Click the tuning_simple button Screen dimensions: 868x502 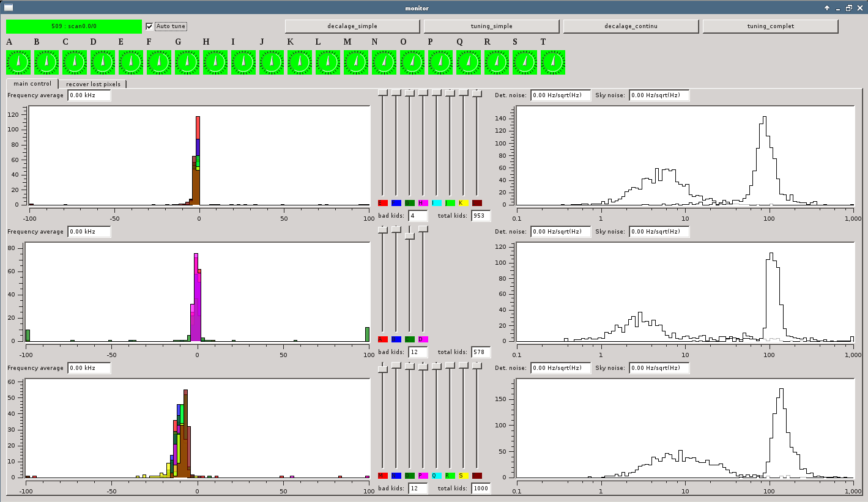tap(491, 26)
